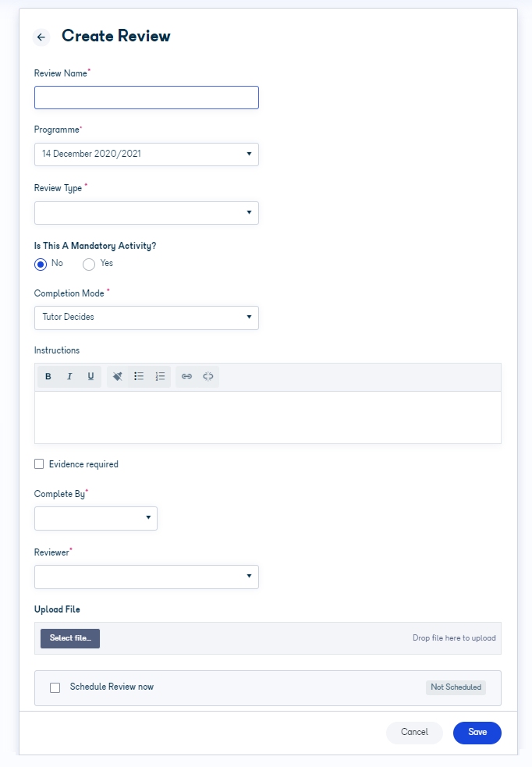
Task: Toggle italic formatting in Instructions editor
Action: pos(69,376)
